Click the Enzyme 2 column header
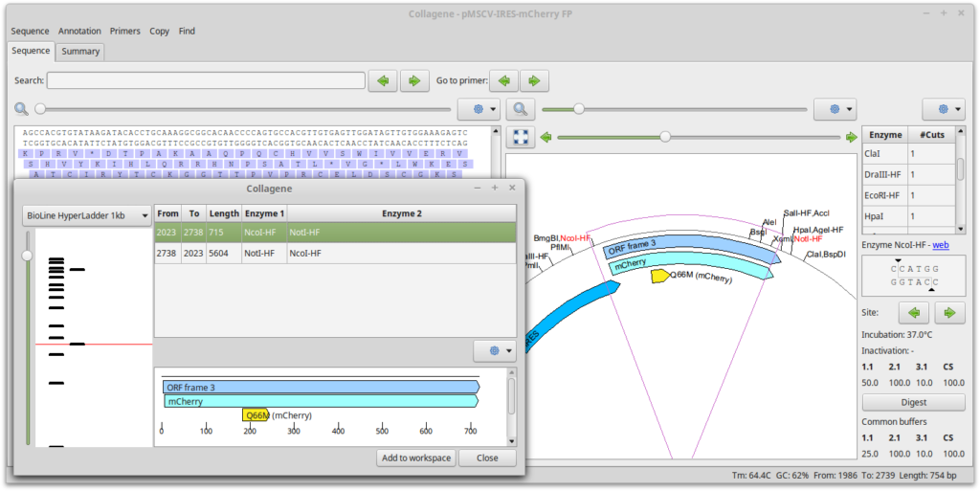The width and height of the screenshot is (980, 491). 402,213
